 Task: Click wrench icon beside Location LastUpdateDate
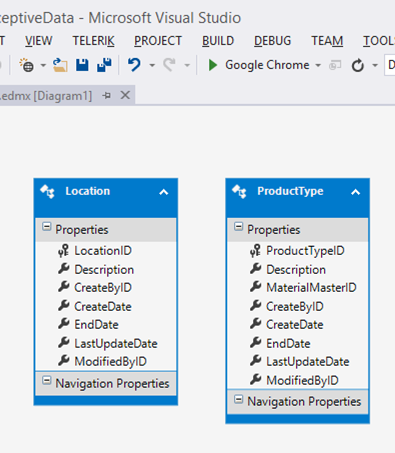click(x=64, y=343)
